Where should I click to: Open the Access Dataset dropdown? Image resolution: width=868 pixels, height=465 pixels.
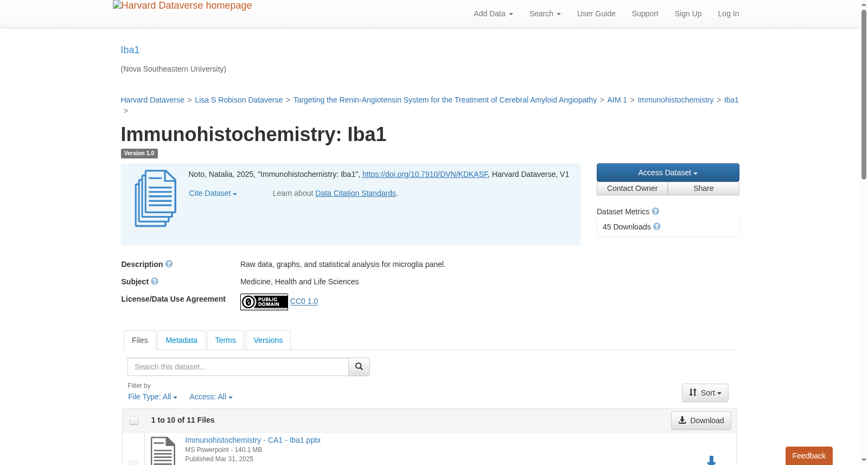[668, 173]
